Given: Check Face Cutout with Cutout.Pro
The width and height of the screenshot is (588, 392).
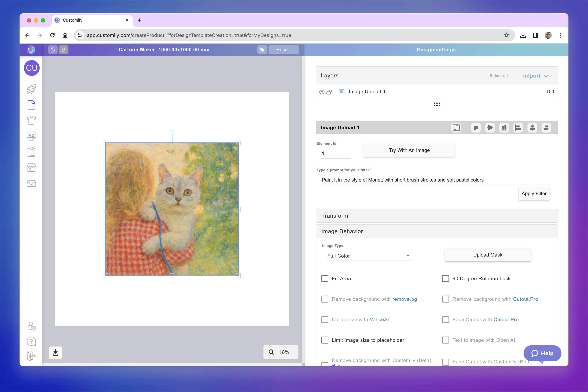Looking at the screenshot, I should [x=446, y=319].
